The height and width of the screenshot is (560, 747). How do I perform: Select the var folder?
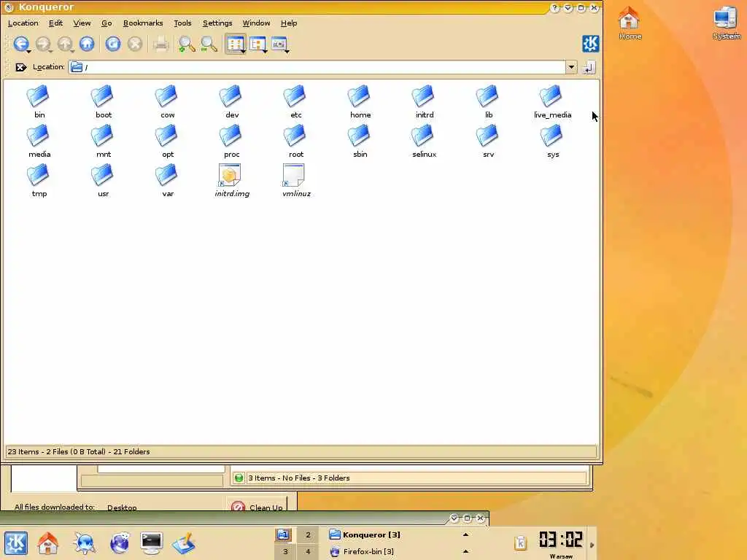(x=167, y=181)
